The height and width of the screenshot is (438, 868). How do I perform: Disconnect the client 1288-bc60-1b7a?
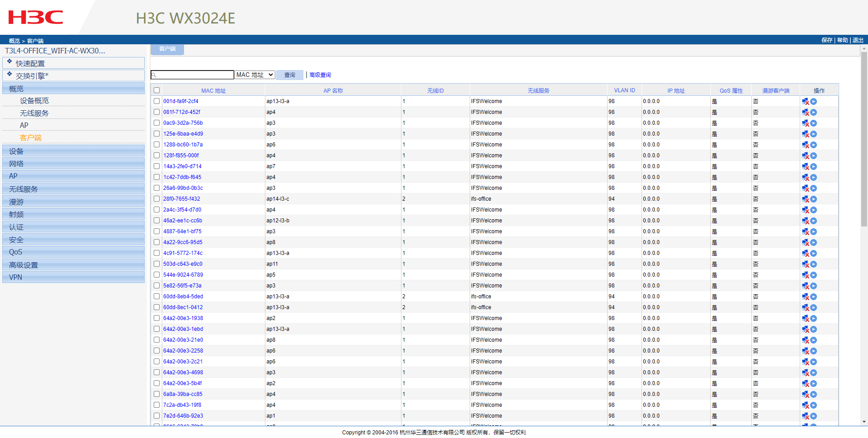(806, 145)
